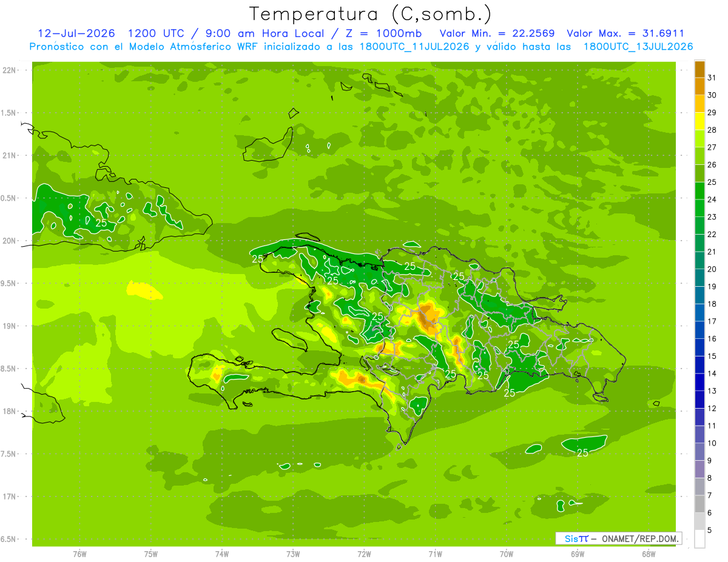Click the "71W" longitude axis label

(x=435, y=554)
